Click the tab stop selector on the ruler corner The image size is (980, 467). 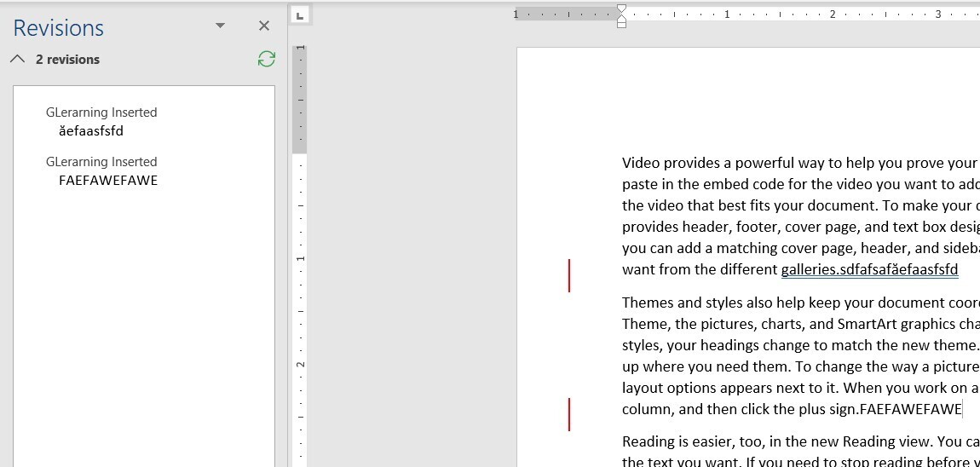pos(301,15)
